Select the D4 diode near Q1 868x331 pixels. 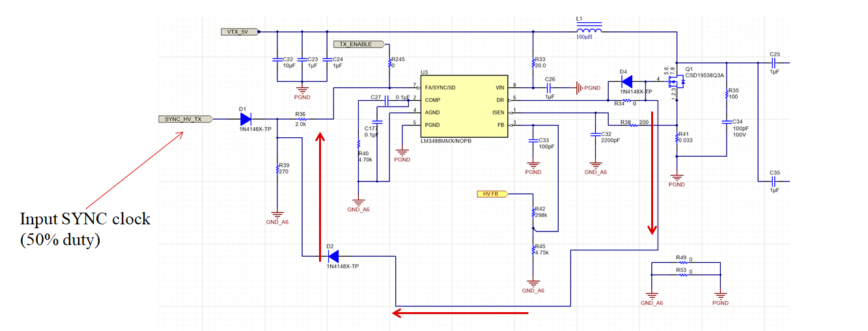pos(626,82)
